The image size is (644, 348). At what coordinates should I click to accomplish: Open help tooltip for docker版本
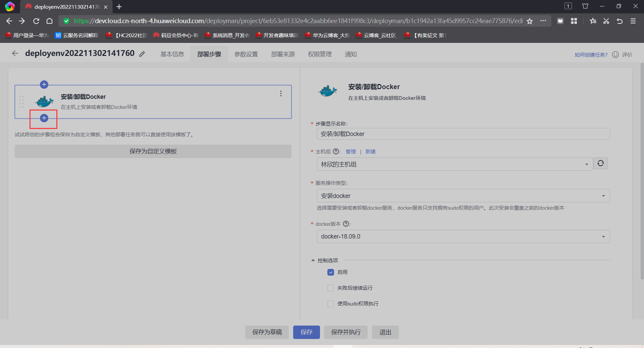point(346,224)
